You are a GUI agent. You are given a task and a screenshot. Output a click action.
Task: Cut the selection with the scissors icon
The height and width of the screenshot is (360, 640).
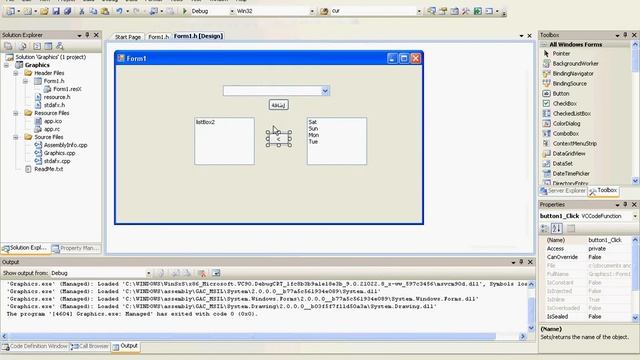pos(82,11)
